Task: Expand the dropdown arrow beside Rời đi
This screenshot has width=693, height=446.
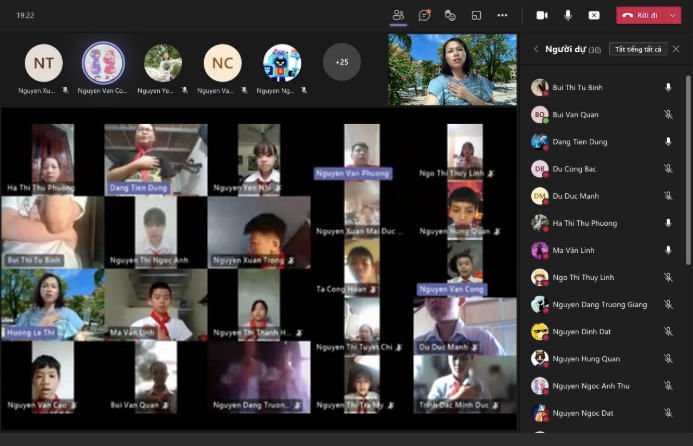Action: pyautogui.click(x=677, y=15)
